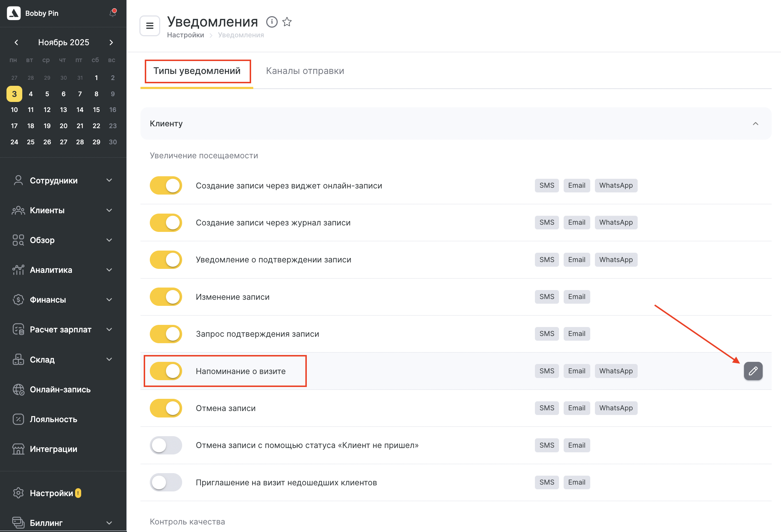Open Онлайн-запись from the sidebar
Image resolution: width=781 pixels, height=532 pixels.
(60, 389)
